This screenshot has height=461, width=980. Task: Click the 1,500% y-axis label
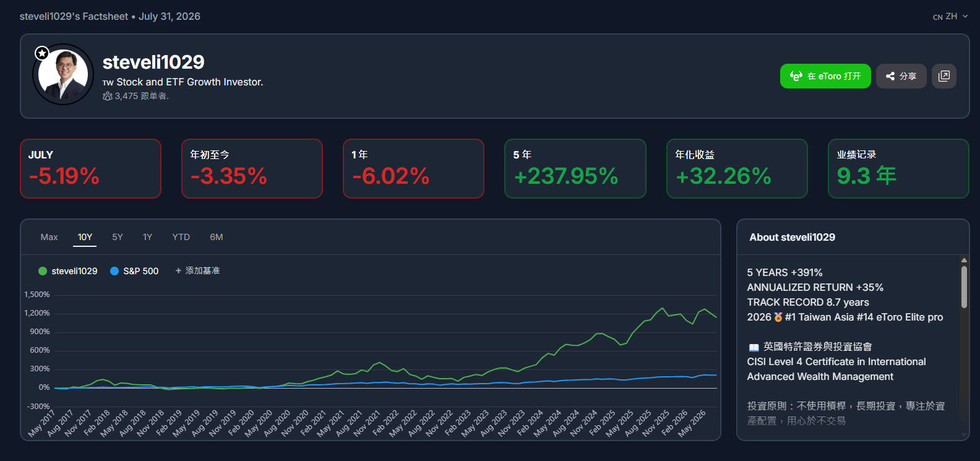(x=37, y=295)
